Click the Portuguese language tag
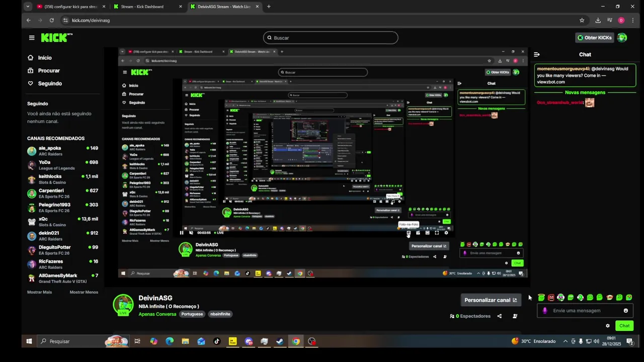Image resolution: width=644 pixels, height=362 pixels. (192, 314)
